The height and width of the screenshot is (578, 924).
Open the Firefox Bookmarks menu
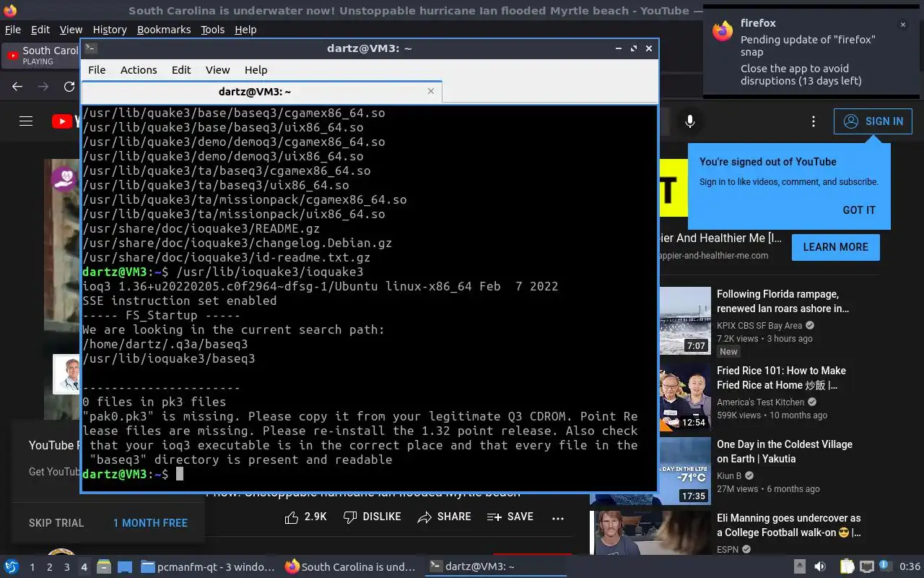164,30
